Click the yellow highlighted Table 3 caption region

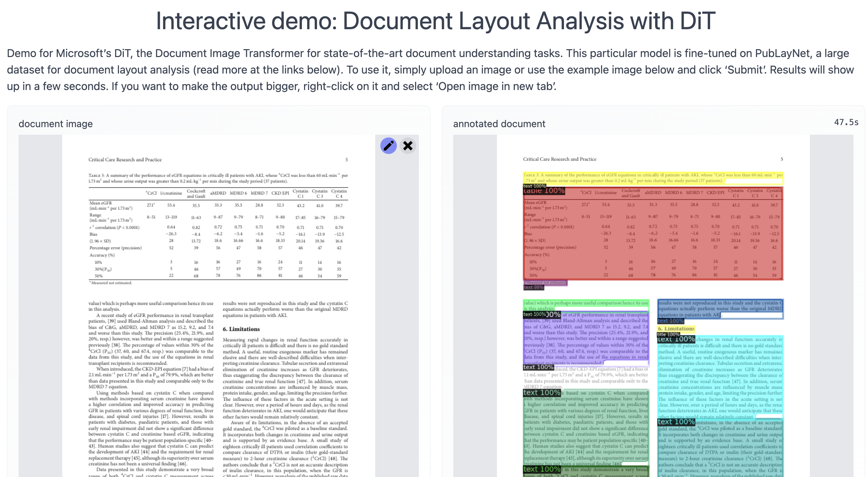(x=653, y=178)
